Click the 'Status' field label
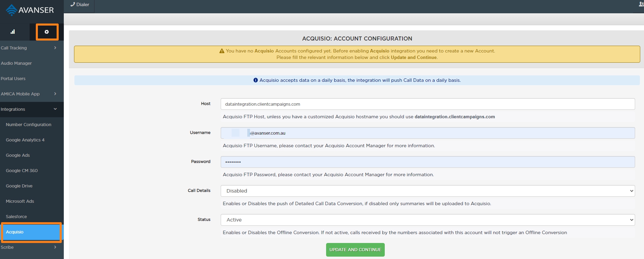 click(204, 219)
